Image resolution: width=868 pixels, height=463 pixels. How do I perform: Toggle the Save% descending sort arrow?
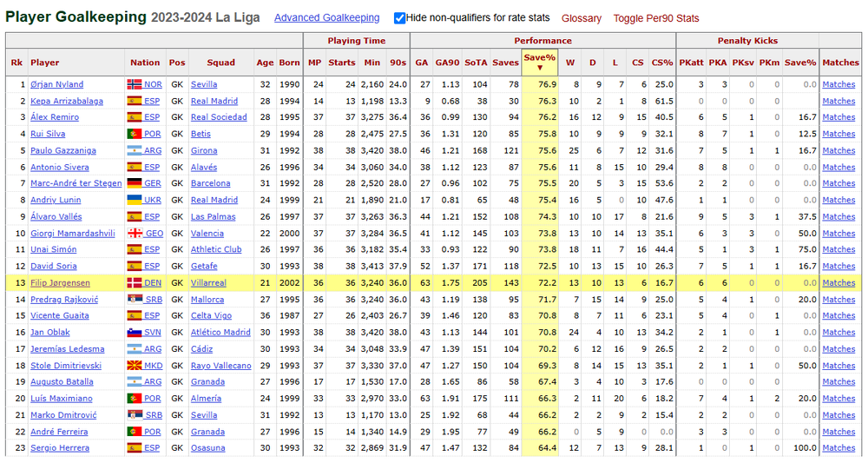pyautogui.click(x=540, y=68)
